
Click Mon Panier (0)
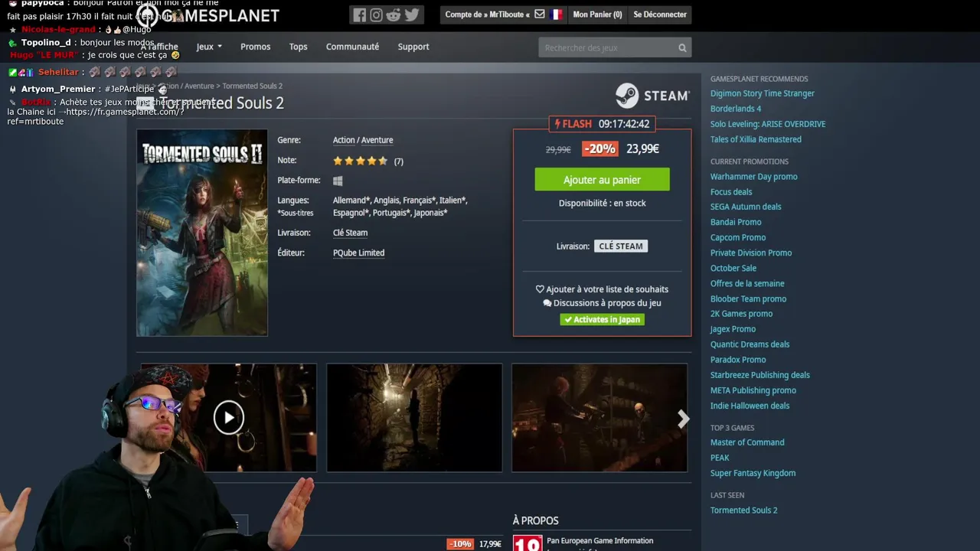[597, 15]
